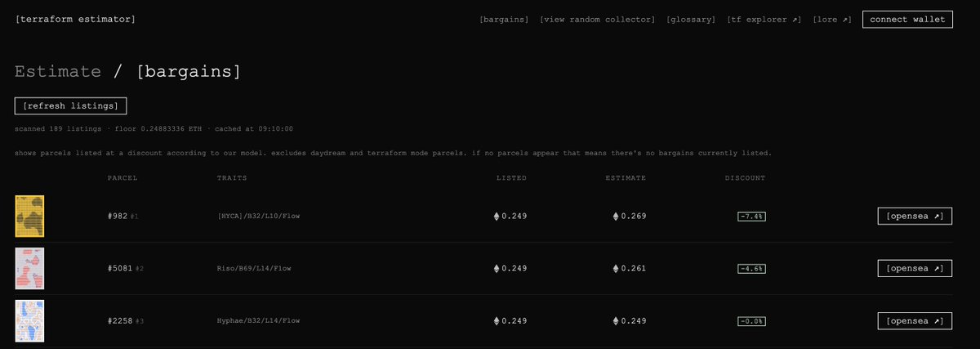Image resolution: width=980 pixels, height=349 pixels.
Task: Click Ethereum icon beside 0.269 estimate
Action: coord(616,217)
